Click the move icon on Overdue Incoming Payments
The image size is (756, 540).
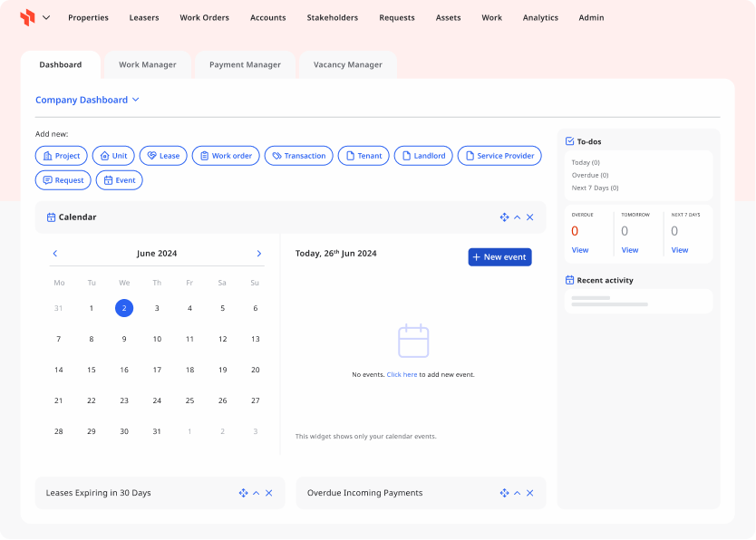coord(504,493)
